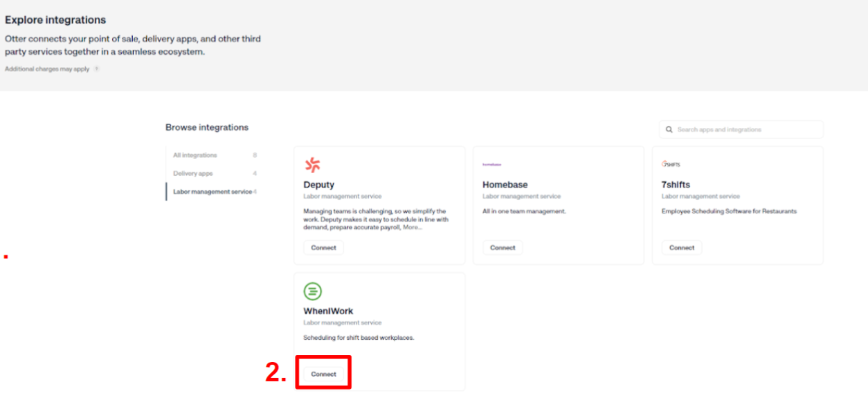Click the Deputy pinwheel logo

312,165
